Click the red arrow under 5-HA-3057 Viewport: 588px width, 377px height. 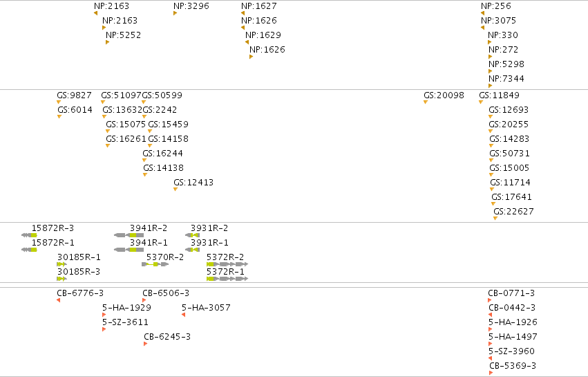pyautogui.click(x=183, y=315)
